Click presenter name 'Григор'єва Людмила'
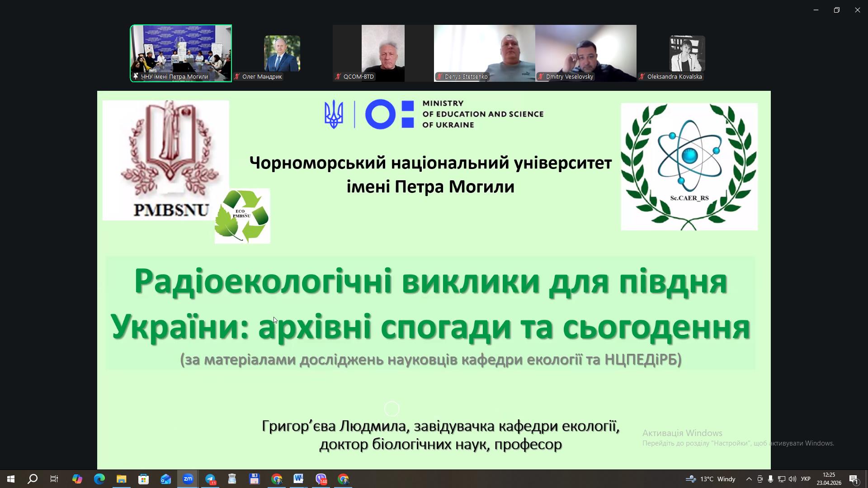Viewport: 868px width, 488px height. click(x=334, y=426)
